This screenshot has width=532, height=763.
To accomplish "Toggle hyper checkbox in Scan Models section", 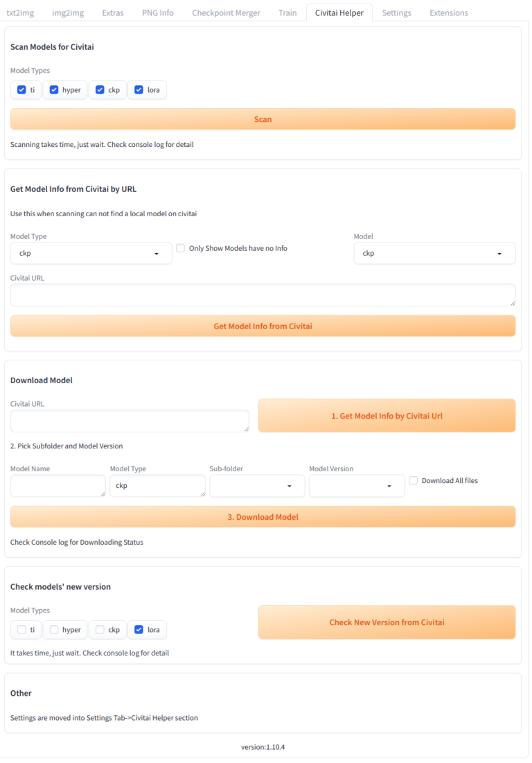I will [x=54, y=90].
